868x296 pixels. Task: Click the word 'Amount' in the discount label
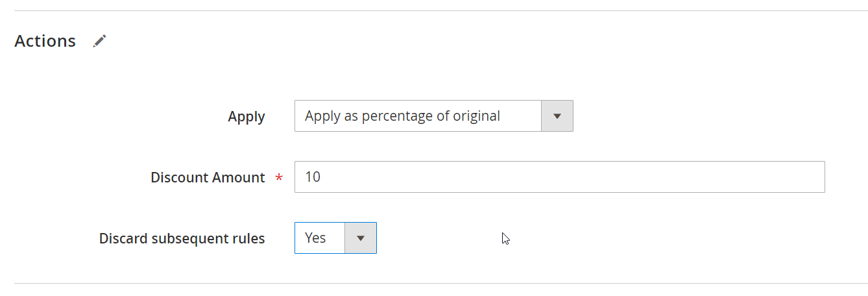point(239,178)
